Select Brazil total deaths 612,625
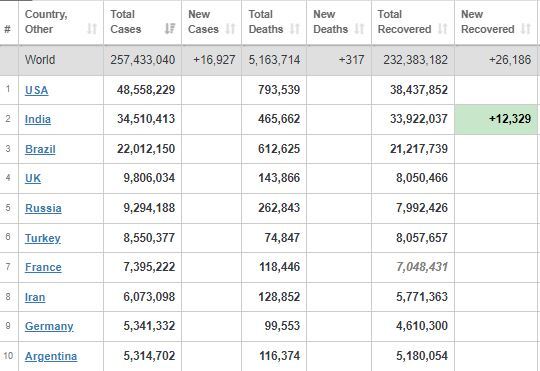 [x=279, y=149]
